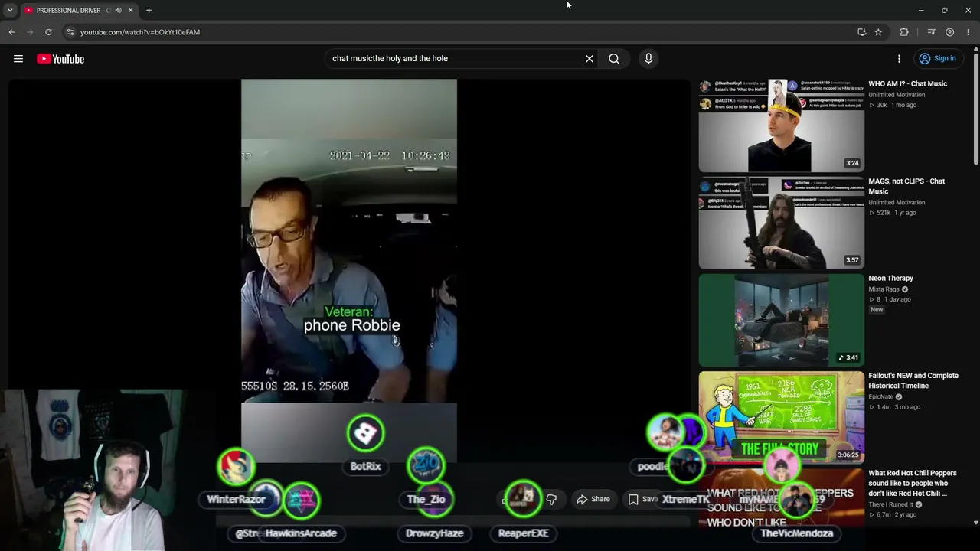The image size is (980, 551).
Task: Open the 'Neon Therapy' video title
Action: [x=890, y=279]
